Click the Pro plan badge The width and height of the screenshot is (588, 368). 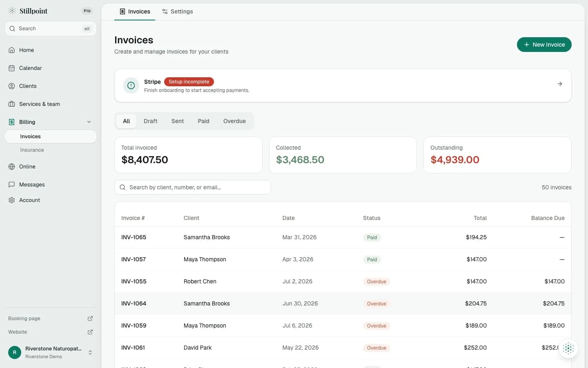point(87,11)
